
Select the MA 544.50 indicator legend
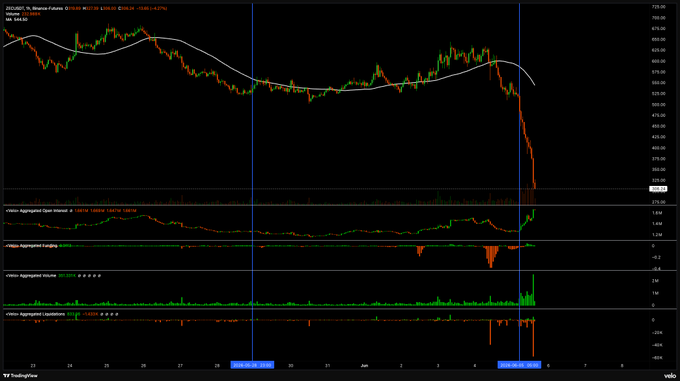16,20
